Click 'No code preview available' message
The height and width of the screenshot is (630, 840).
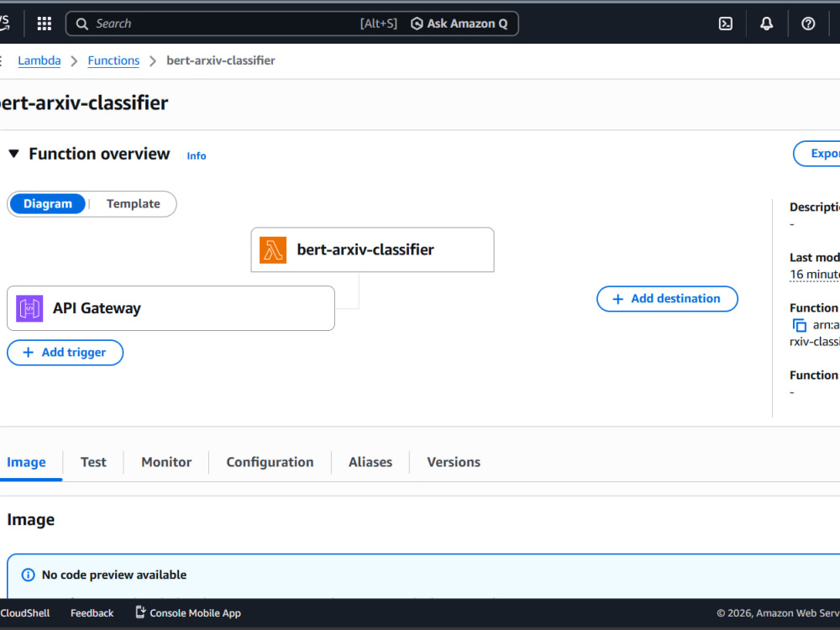pyautogui.click(x=114, y=575)
